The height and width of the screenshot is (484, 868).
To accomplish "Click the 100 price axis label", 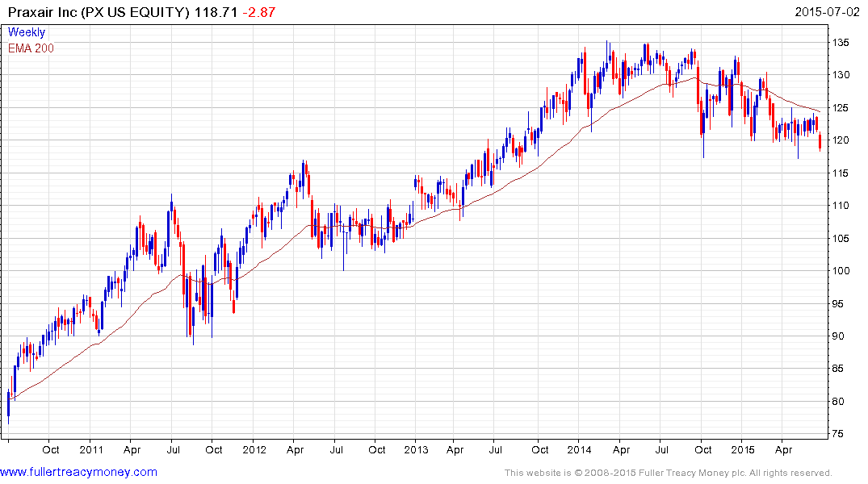I will (x=841, y=271).
